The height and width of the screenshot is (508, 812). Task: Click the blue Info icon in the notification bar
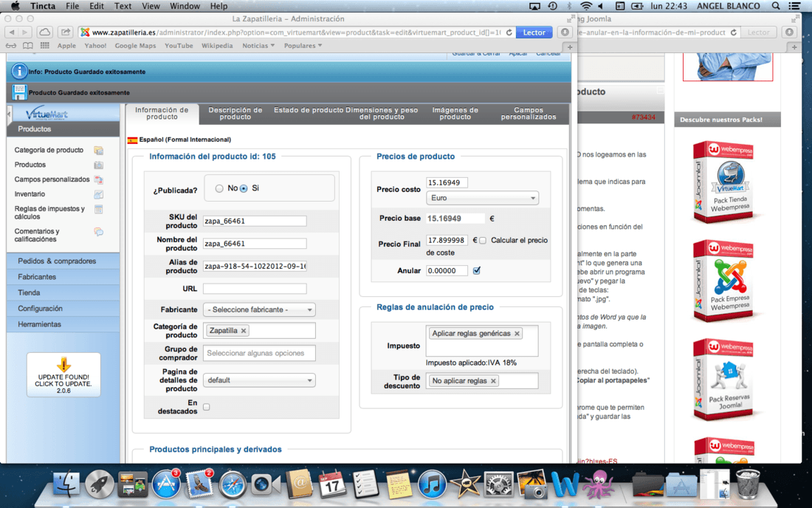[19, 72]
